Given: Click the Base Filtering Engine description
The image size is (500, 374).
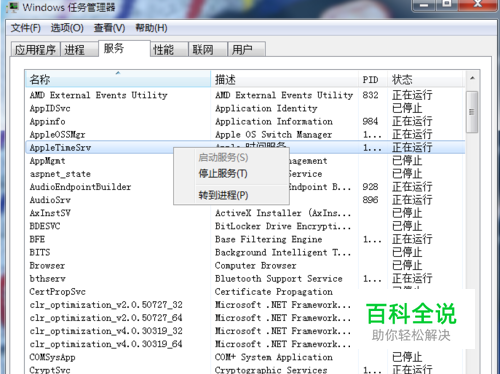Looking at the screenshot, I should pos(268,239).
